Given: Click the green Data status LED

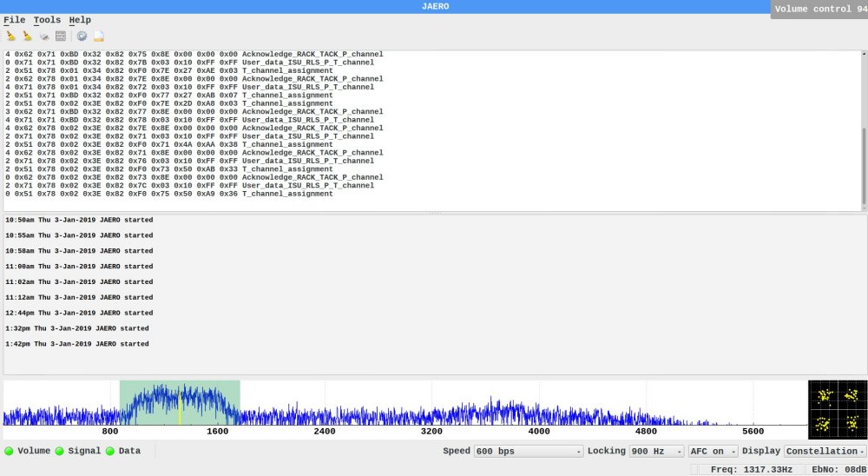Looking at the screenshot, I should tap(110, 452).
